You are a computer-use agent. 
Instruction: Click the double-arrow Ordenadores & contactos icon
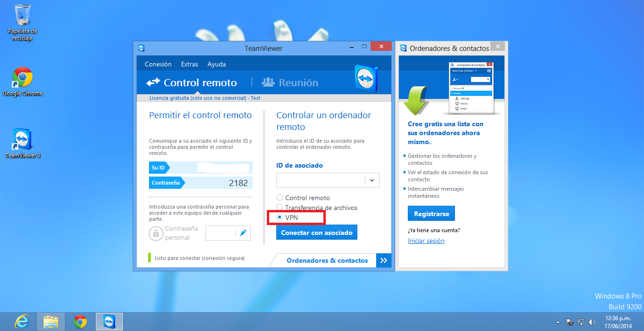point(384,260)
